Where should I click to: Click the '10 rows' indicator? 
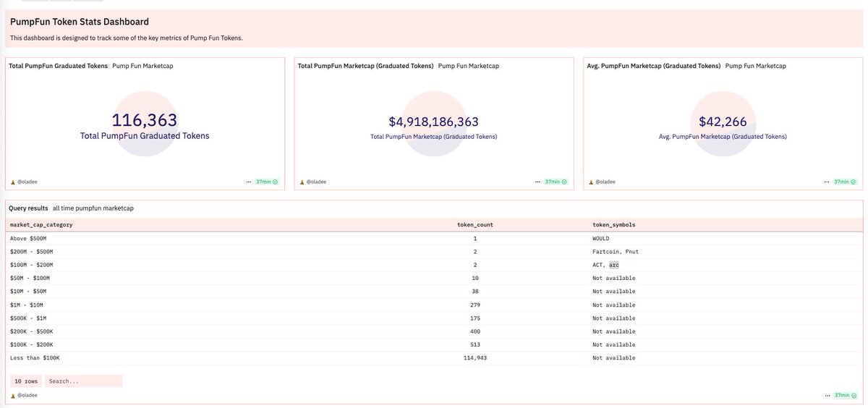pyautogui.click(x=26, y=381)
